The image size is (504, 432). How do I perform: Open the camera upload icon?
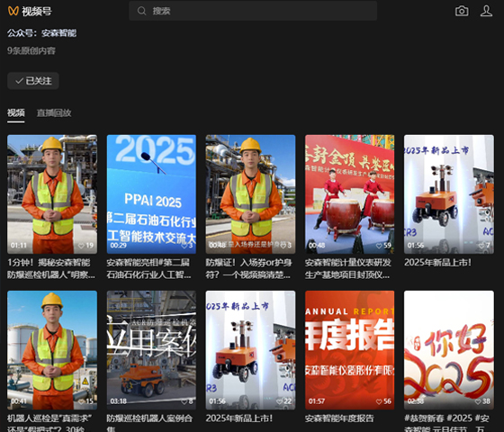click(462, 11)
